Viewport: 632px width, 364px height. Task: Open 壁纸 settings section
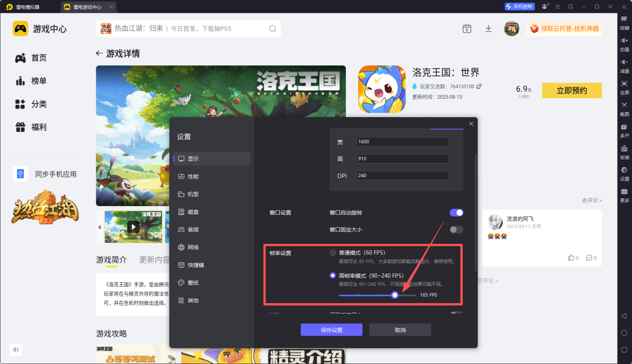pyautogui.click(x=212, y=283)
